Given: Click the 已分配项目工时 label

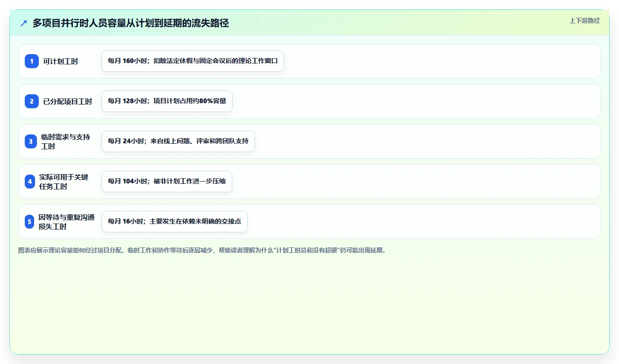Looking at the screenshot, I should [68, 101].
